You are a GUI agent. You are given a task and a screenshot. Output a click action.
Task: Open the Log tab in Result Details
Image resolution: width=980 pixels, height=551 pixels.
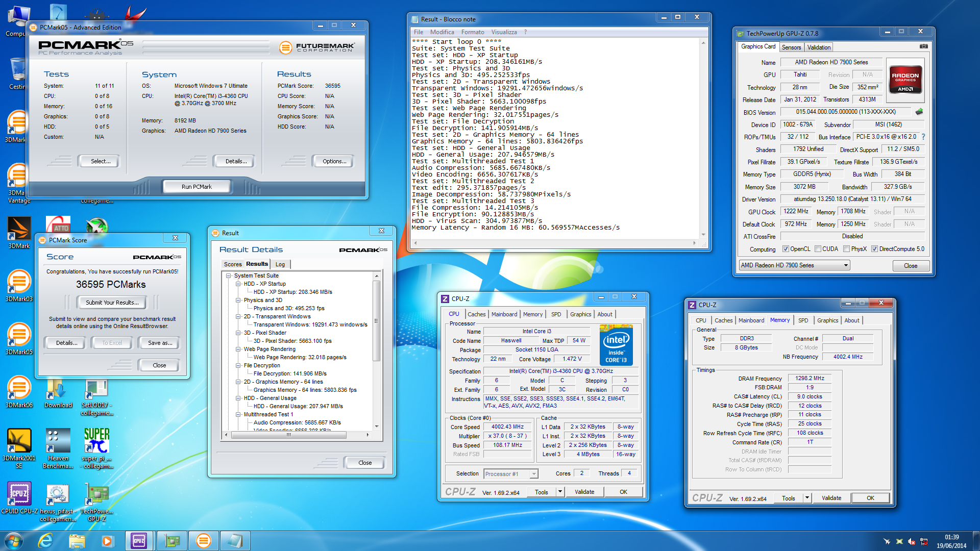click(x=280, y=264)
